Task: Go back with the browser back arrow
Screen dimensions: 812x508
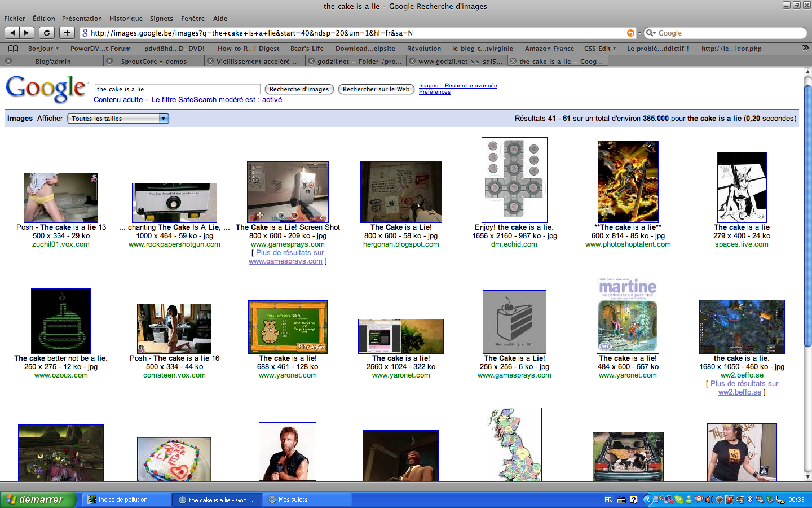Action: [12, 33]
